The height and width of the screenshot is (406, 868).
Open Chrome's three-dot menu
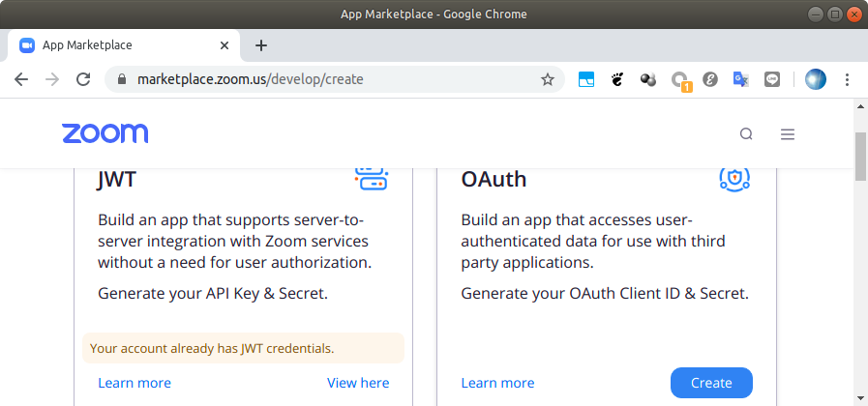click(848, 79)
